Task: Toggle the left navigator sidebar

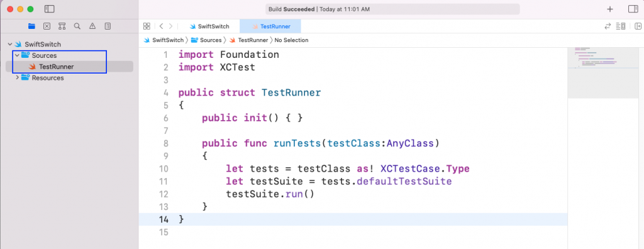Action: (x=49, y=9)
